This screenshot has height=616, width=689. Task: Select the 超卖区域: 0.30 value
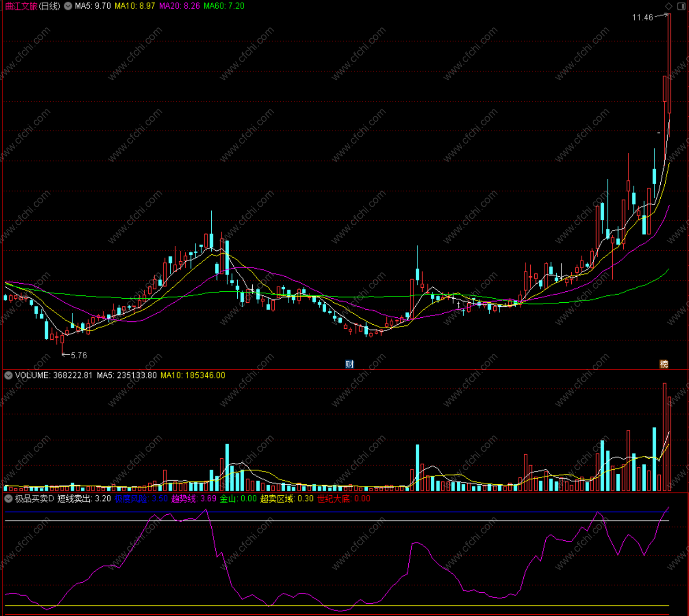tap(287, 499)
